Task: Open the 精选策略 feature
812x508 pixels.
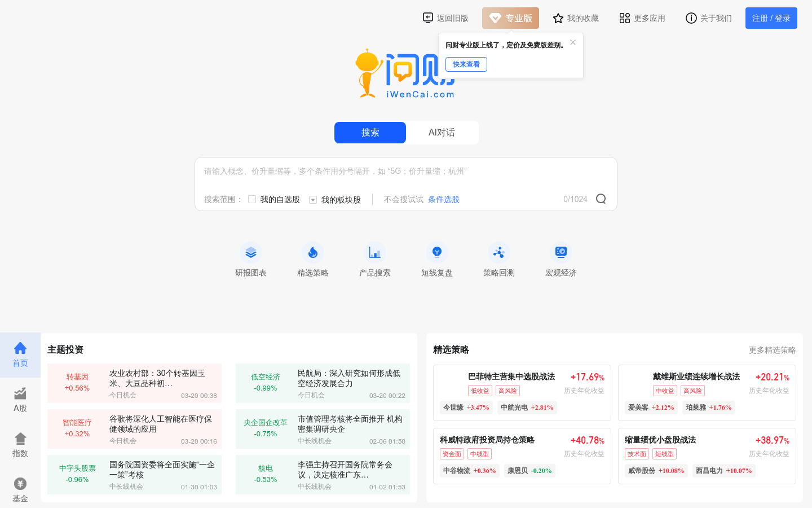Action: click(313, 259)
